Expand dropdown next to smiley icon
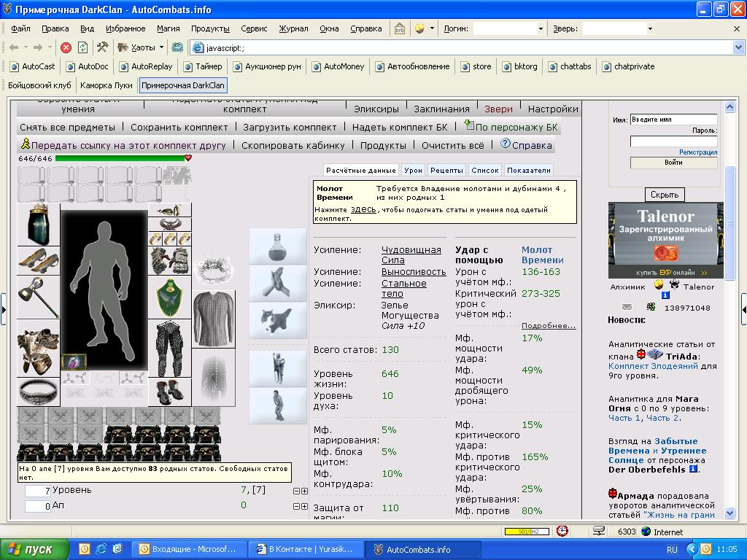 432,28
